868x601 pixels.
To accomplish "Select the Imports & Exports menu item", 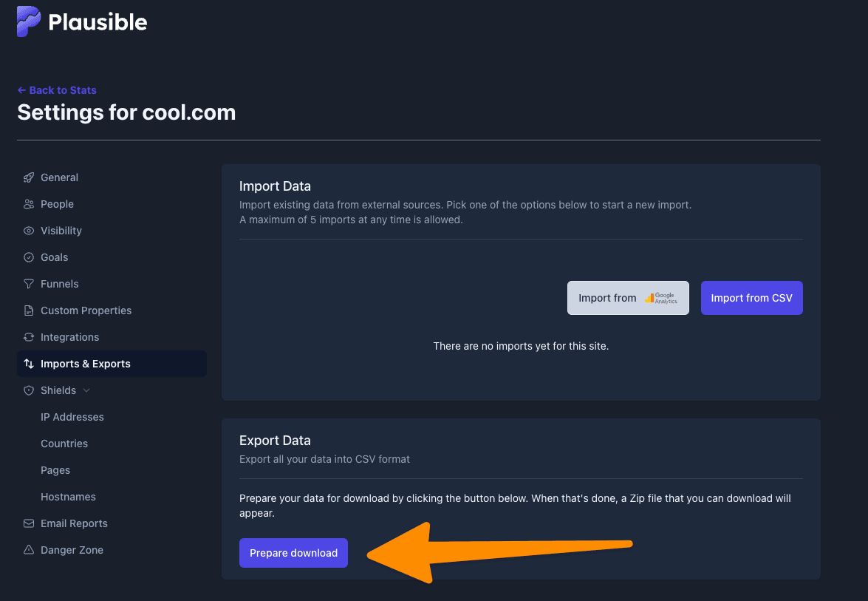I will (112, 364).
